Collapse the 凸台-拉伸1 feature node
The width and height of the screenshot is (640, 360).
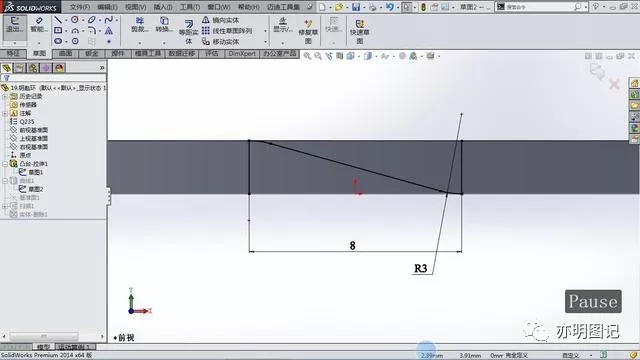coord(5,164)
